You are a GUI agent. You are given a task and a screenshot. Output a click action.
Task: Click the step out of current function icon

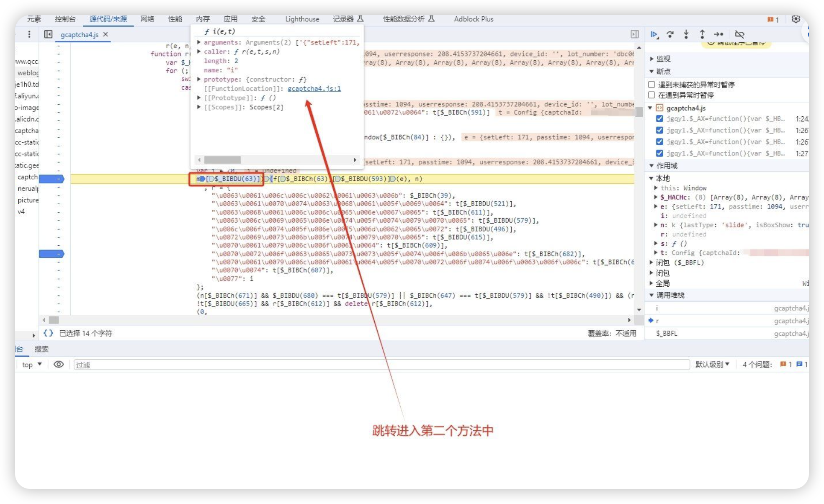click(703, 35)
